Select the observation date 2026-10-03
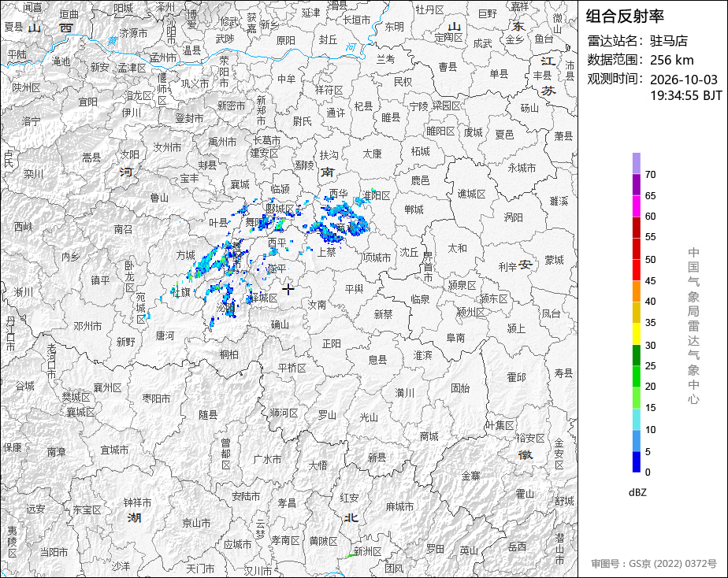Screen dimensions: 728x578 coord(683,80)
